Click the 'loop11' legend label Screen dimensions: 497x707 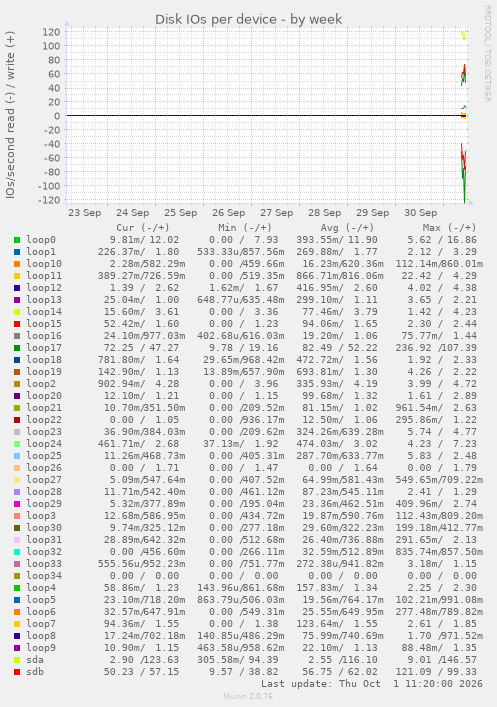(44, 276)
